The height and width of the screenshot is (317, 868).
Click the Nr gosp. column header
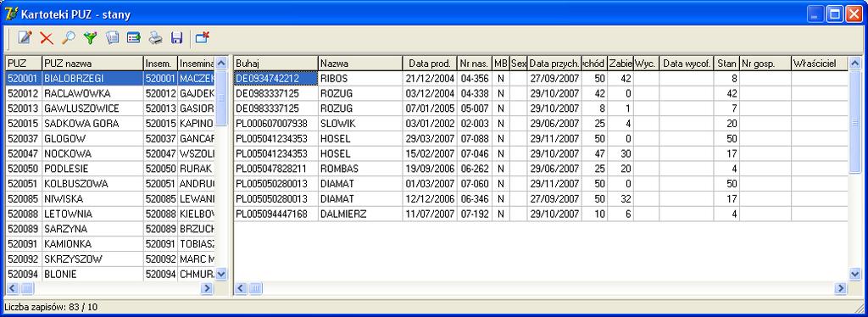pos(765,63)
